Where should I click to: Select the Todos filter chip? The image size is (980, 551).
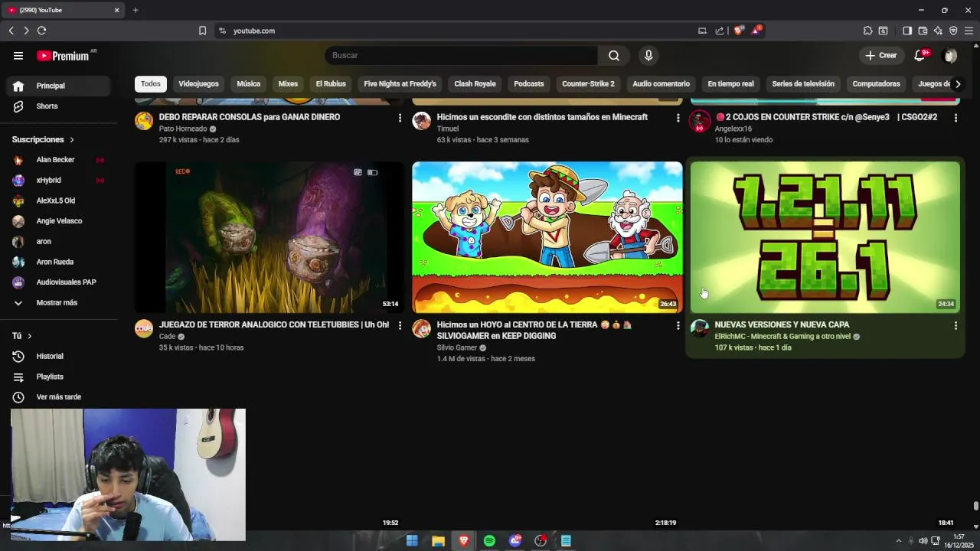tap(151, 84)
